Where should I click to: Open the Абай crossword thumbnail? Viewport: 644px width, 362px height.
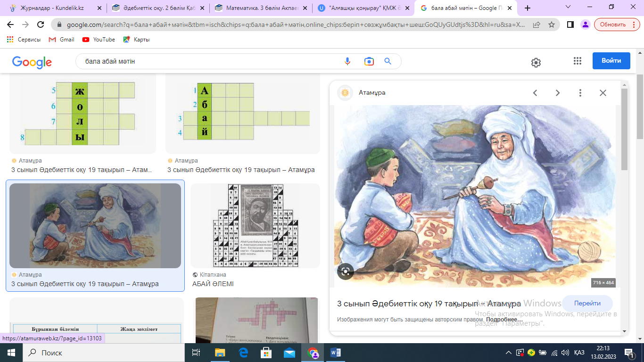243,114
